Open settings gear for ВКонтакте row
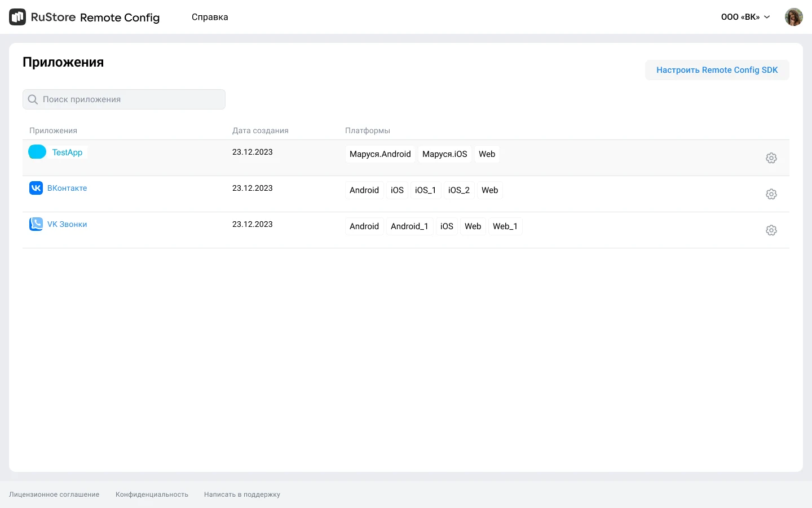Image resolution: width=812 pixels, height=508 pixels. pyautogui.click(x=771, y=194)
